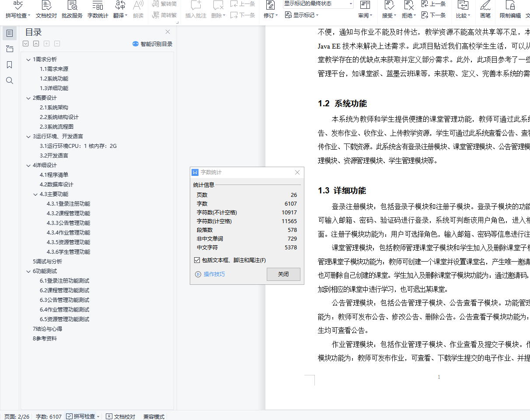Jump to 7结论与心得 in outline

coord(47,329)
